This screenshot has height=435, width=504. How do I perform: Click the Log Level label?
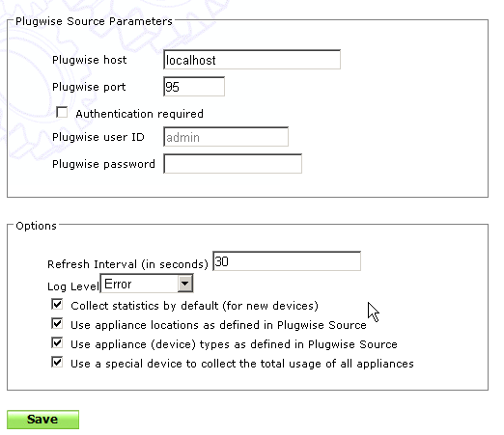pyautogui.click(x=73, y=286)
